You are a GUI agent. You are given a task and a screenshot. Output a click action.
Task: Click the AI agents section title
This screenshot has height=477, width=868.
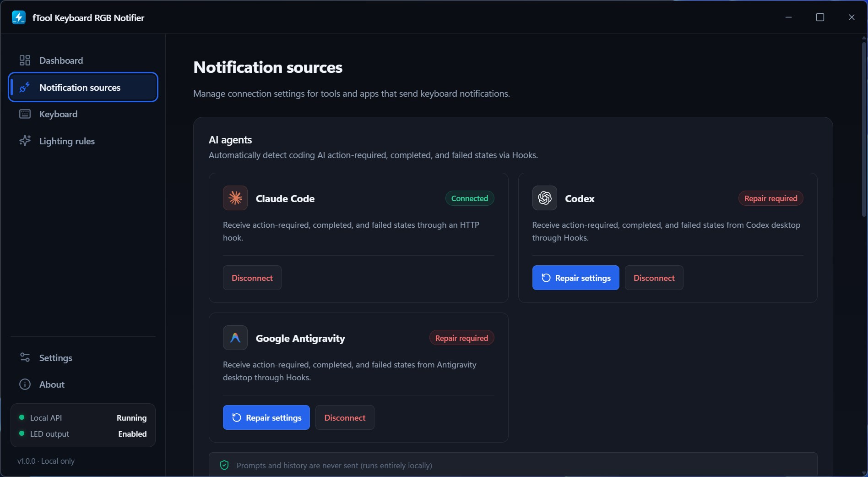pyautogui.click(x=230, y=140)
